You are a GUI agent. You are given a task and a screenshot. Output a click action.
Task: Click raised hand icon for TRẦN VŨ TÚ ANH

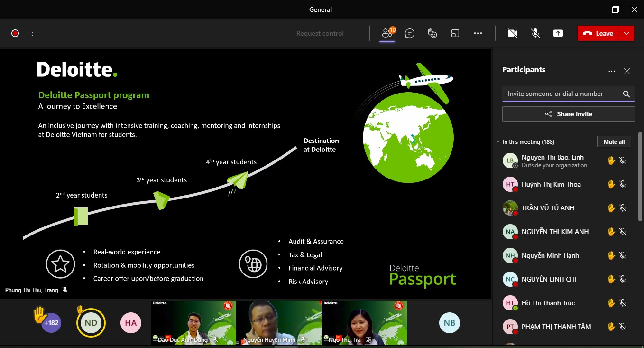point(611,208)
